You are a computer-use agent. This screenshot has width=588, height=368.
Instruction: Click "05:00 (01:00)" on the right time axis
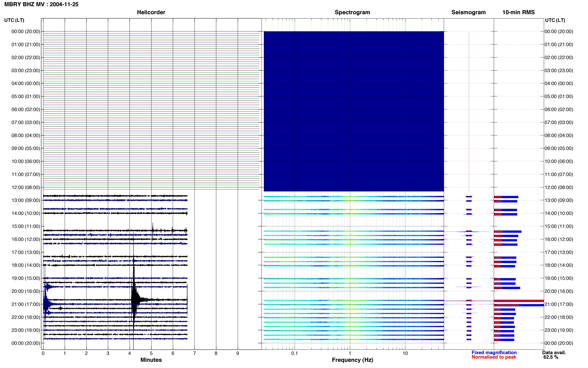pyautogui.click(x=559, y=96)
